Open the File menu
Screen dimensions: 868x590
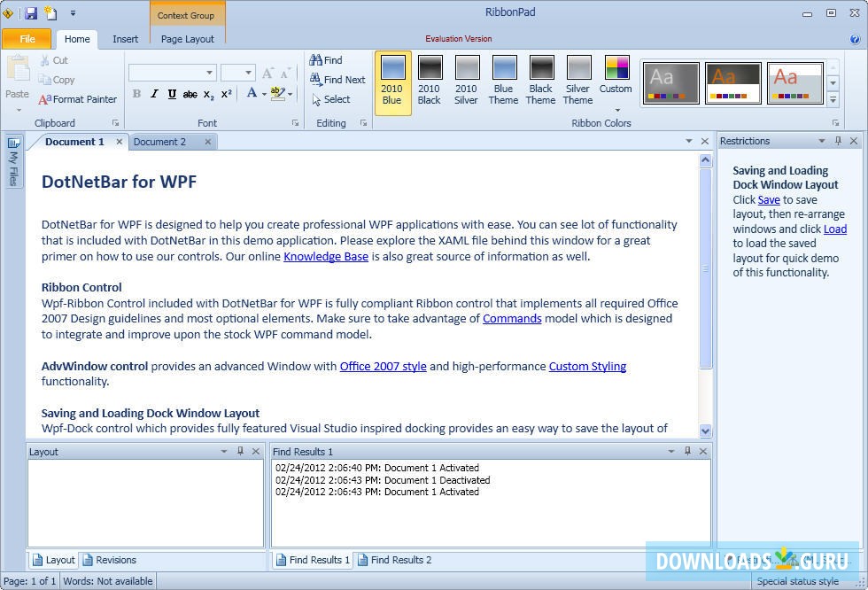pyautogui.click(x=27, y=39)
